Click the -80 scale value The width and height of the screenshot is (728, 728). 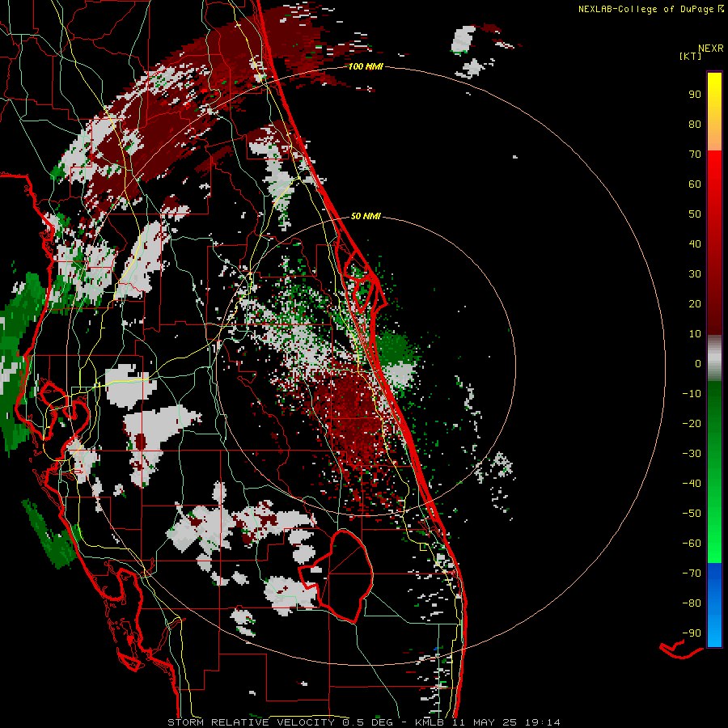coord(692,603)
